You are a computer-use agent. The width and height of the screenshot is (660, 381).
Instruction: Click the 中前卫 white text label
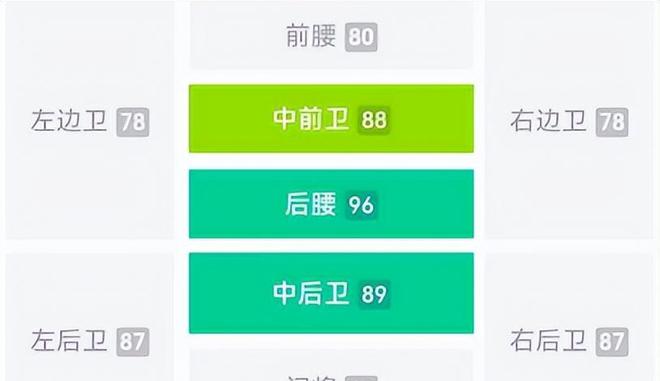point(311,119)
